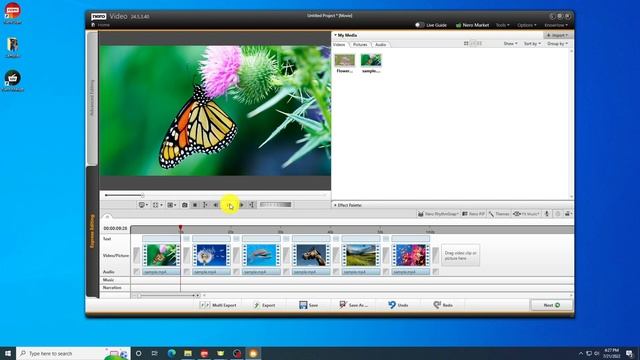Play the preview video
640x360 pixels.
click(x=229, y=205)
